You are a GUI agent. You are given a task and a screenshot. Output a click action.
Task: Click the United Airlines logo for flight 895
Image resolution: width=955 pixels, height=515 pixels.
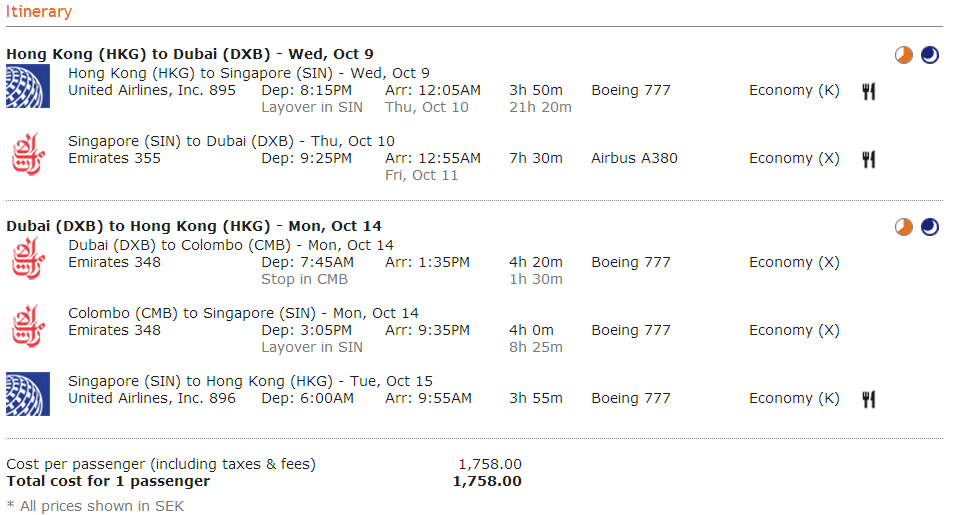coord(27,87)
